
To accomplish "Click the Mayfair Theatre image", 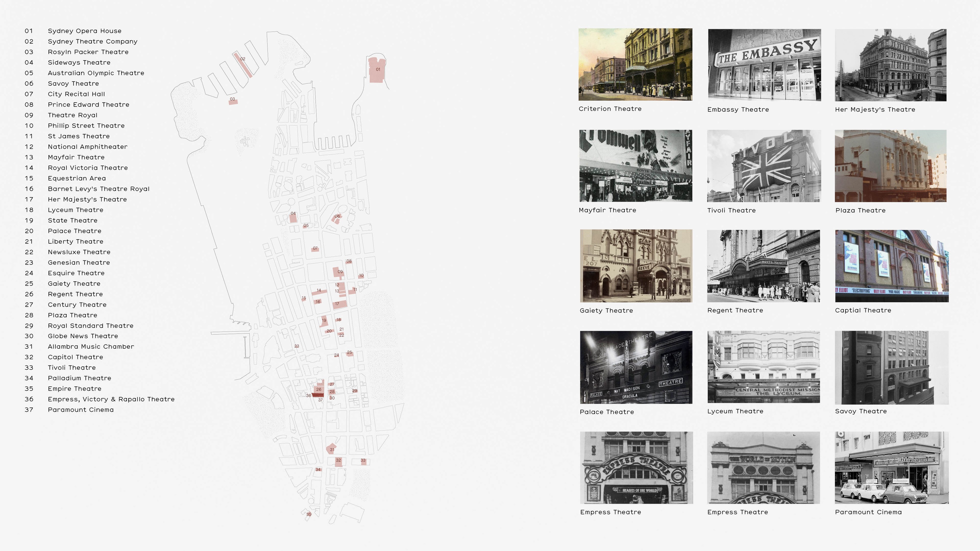I will click(635, 166).
